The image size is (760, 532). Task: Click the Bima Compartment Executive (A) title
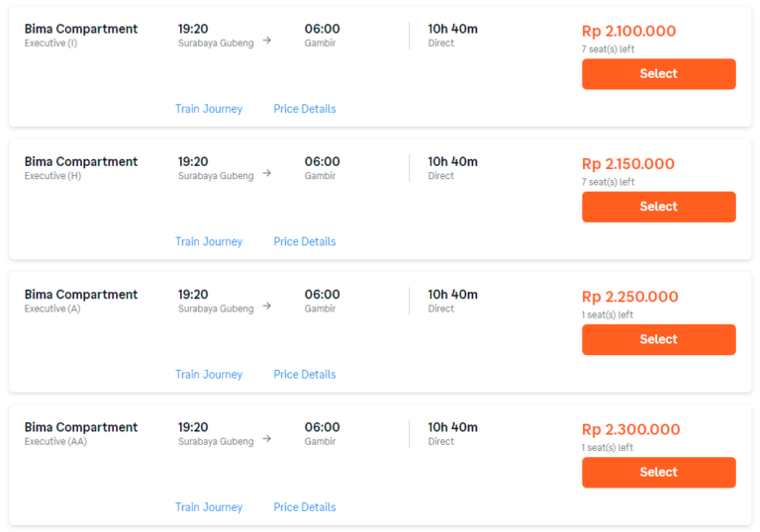pyautogui.click(x=81, y=295)
